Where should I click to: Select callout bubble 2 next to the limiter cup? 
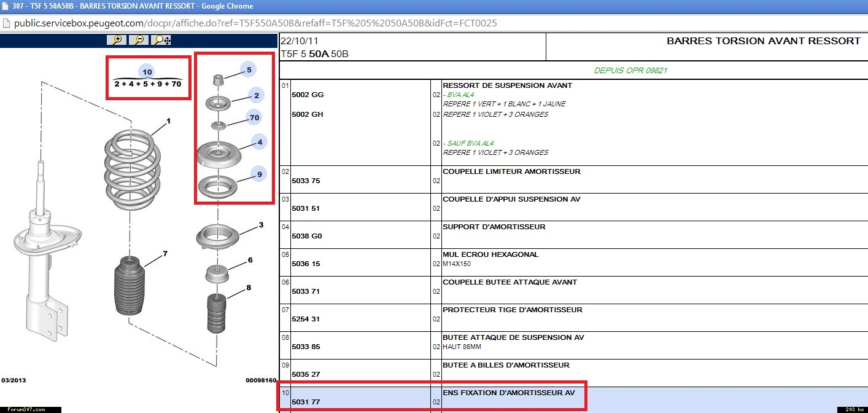[x=257, y=95]
